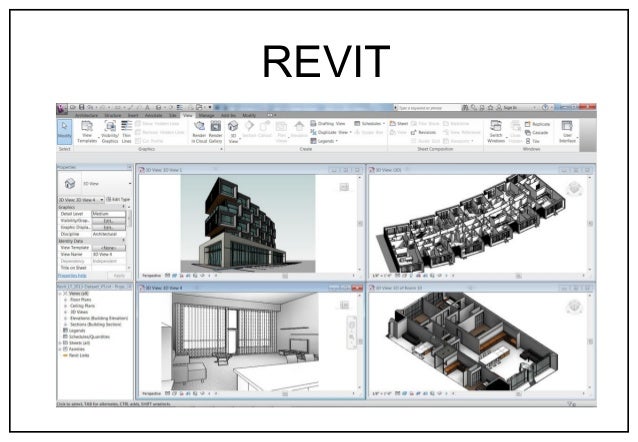Screen dimensions: 638x442
Task: Click the ViewCube in 3D View of Room window
Action: (x=574, y=306)
